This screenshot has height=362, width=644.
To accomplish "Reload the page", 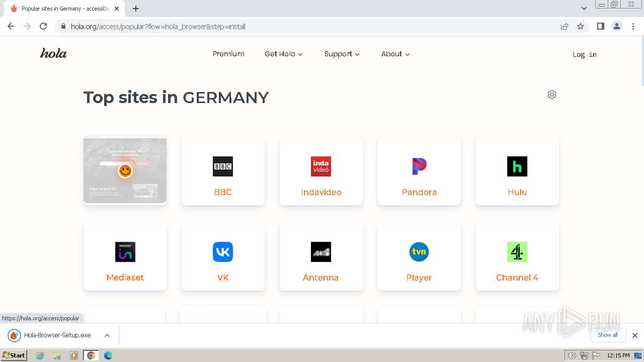I will click(43, 26).
